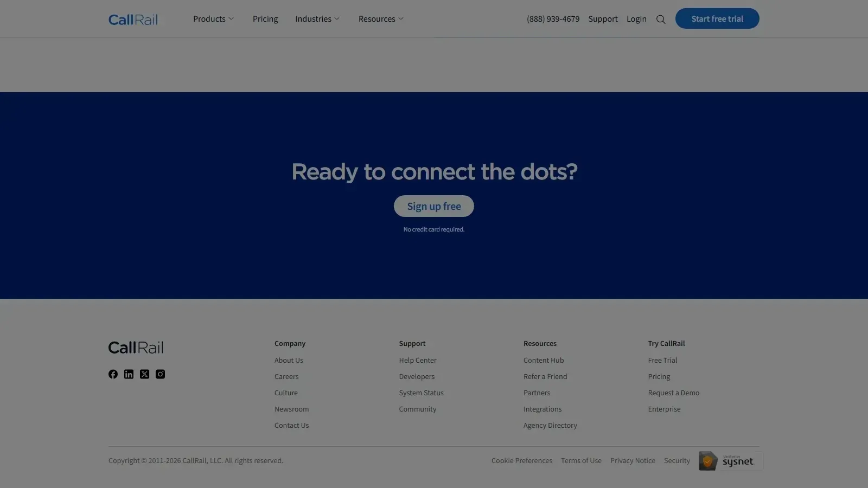Open the Partners link

click(x=537, y=393)
